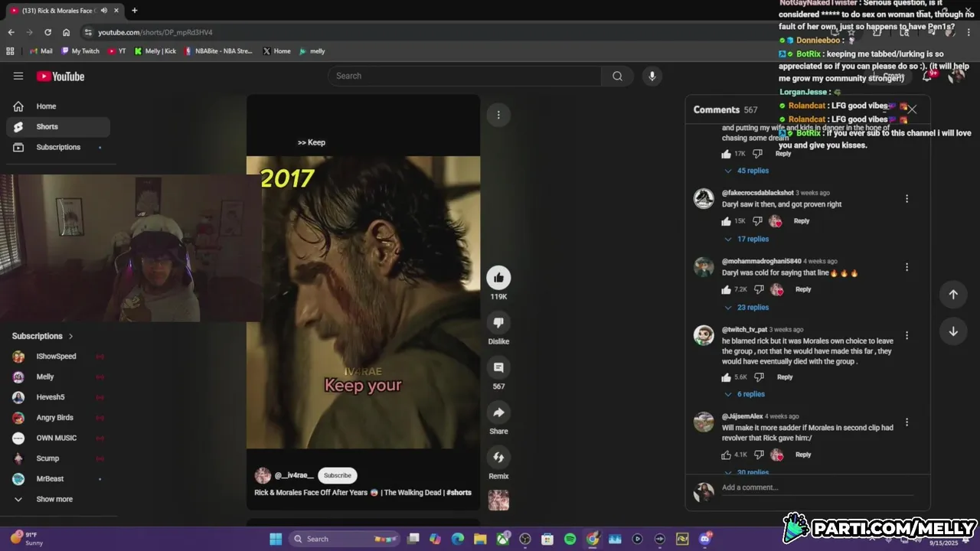The image size is (980, 551).
Task: Open options for twitch_tv_pat's comment
Action: click(906, 335)
